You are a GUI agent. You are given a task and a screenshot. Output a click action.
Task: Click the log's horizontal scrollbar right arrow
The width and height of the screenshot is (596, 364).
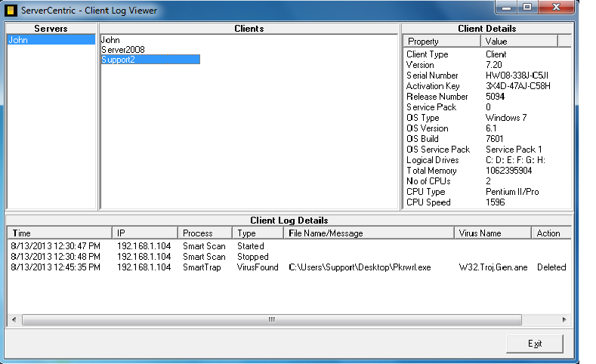tap(564, 320)
